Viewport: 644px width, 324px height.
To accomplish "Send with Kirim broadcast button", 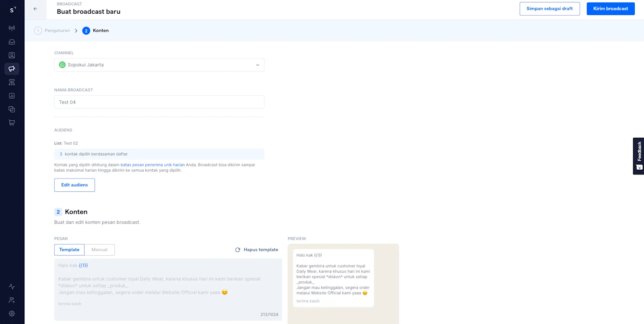I will pos(611,9).
